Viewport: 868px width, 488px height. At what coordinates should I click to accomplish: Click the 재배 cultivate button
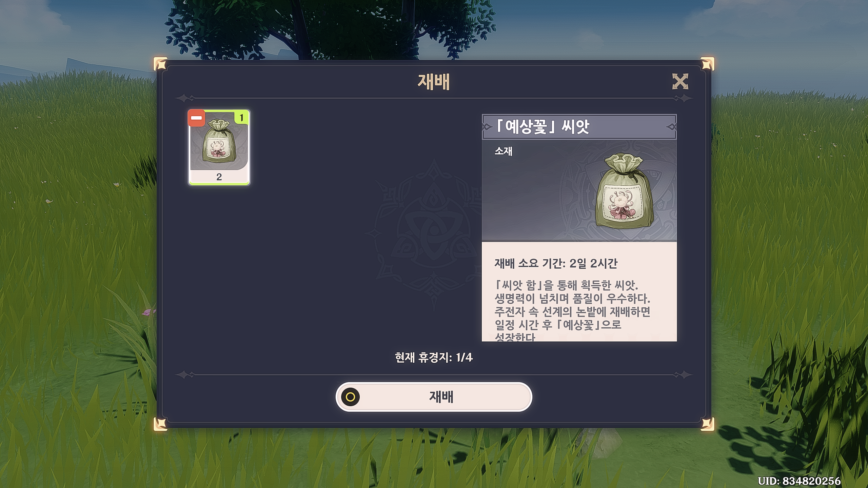[x=434, y=397]
